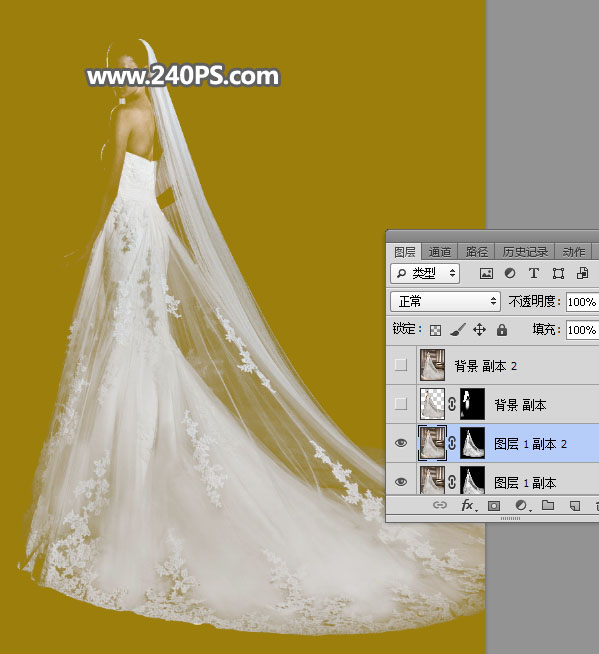599x654 pixels.
Task: Toggle lock image pixels brush icon
Action: (x=458, y=330)
